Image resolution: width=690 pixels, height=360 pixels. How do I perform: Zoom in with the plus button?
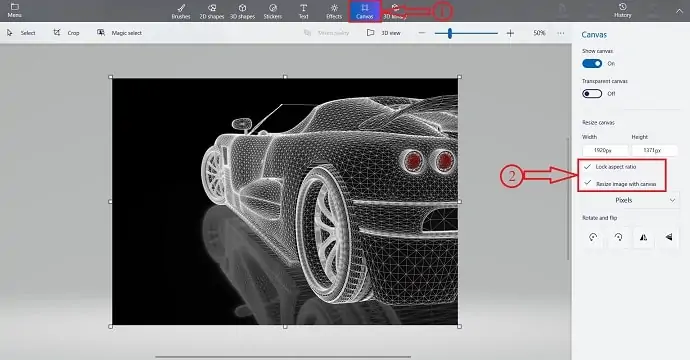510,33
